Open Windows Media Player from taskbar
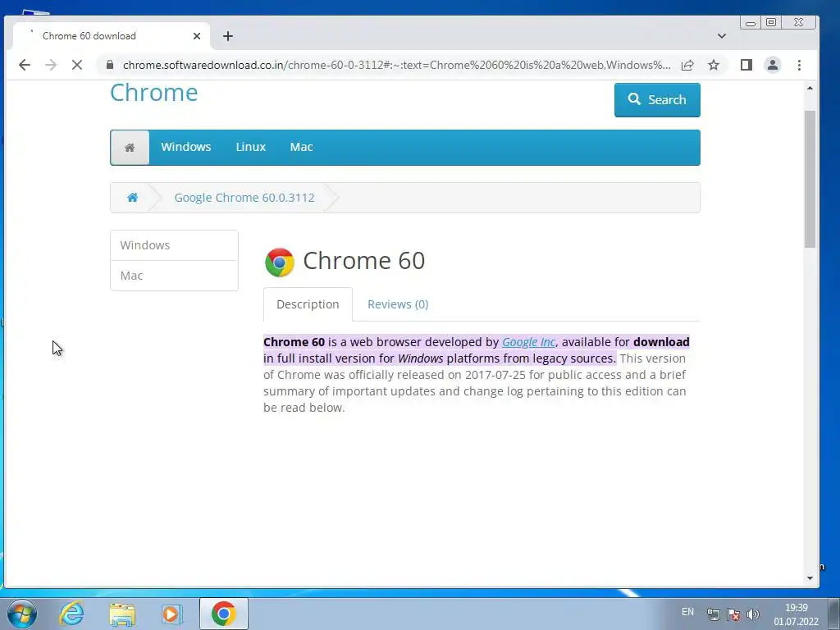The image size is (840, 630). pos(172,614)
